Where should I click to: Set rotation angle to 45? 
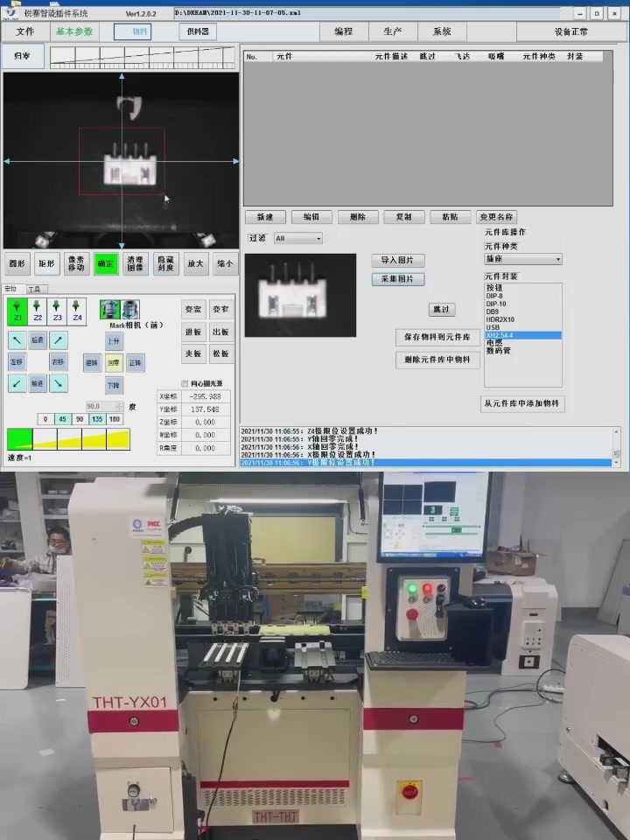(63, 419)
